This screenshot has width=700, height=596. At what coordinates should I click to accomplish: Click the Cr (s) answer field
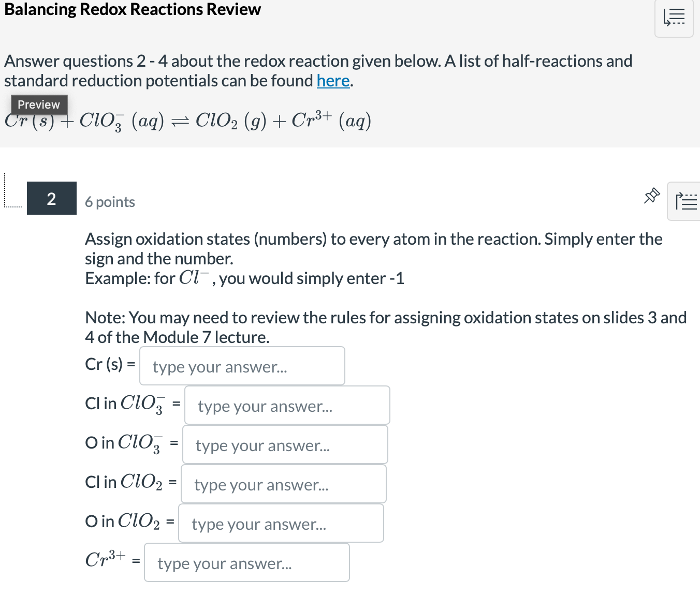pyautogui.click(x=242, y=366)
